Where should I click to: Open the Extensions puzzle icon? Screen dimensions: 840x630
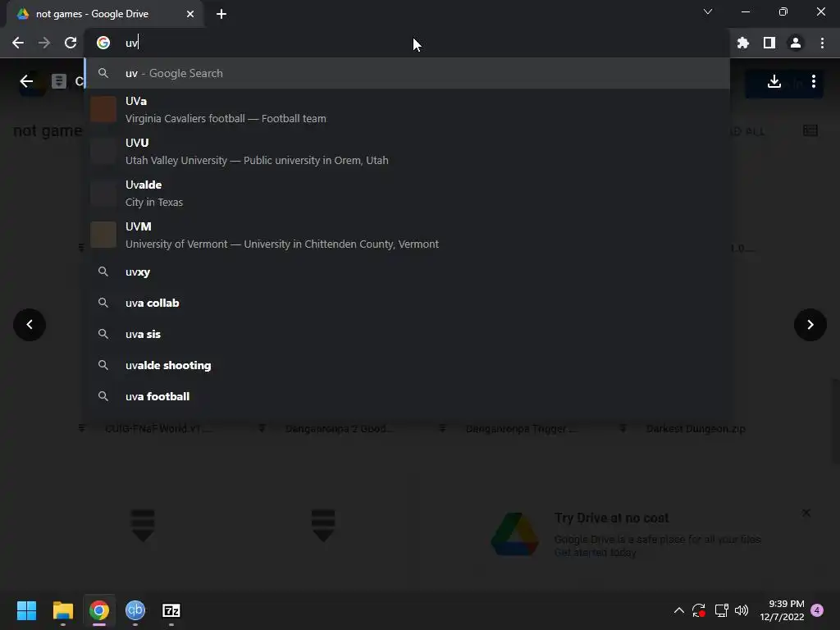tap(743, 43)
